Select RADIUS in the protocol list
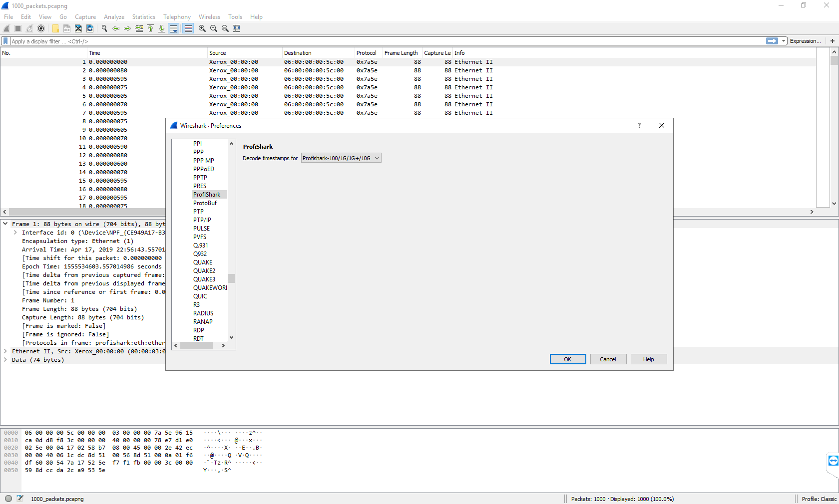 [x=203, y=313]
